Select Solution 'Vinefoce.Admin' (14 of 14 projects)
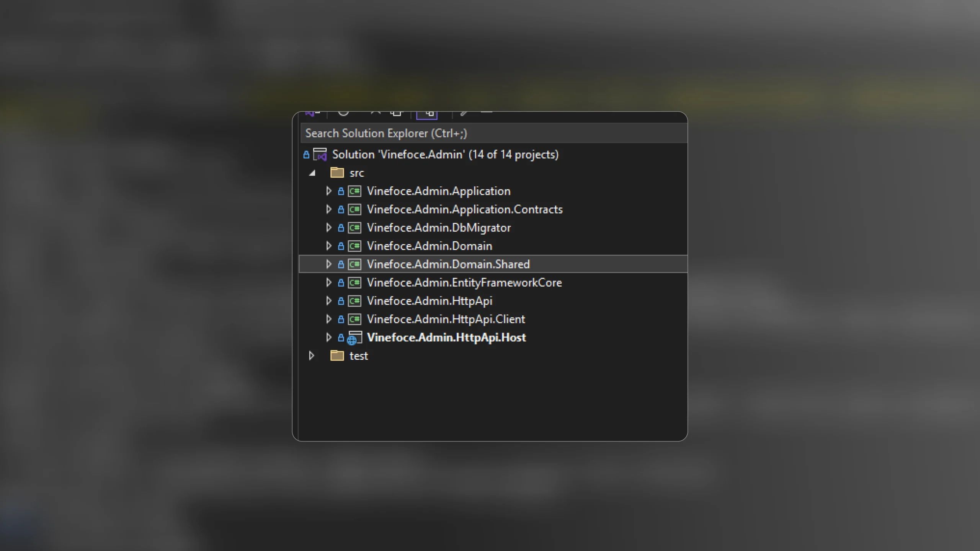The width and height of the screenshot is (980, 551). 445,155
